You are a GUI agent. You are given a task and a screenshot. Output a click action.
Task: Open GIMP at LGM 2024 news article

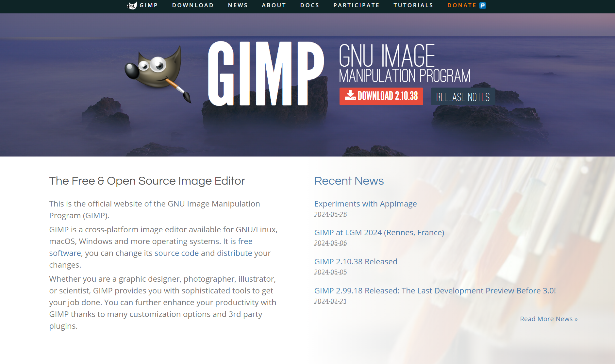[x=379, y=232]
